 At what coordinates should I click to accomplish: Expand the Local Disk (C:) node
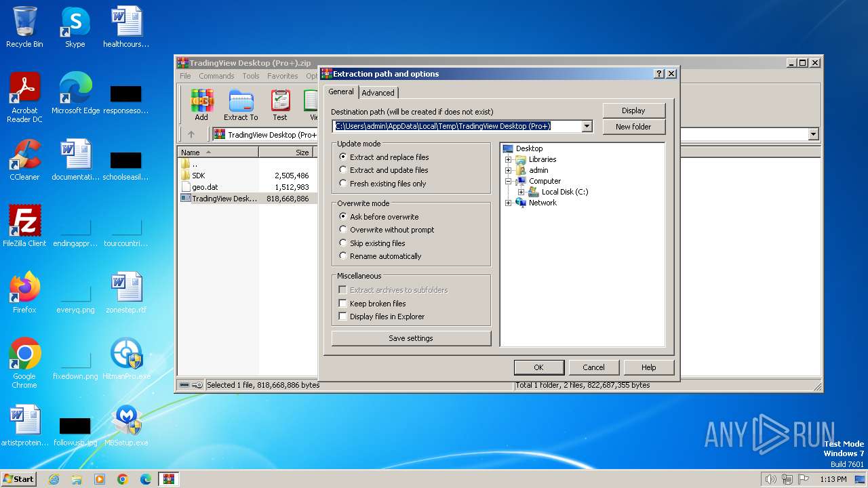[521, 192]
